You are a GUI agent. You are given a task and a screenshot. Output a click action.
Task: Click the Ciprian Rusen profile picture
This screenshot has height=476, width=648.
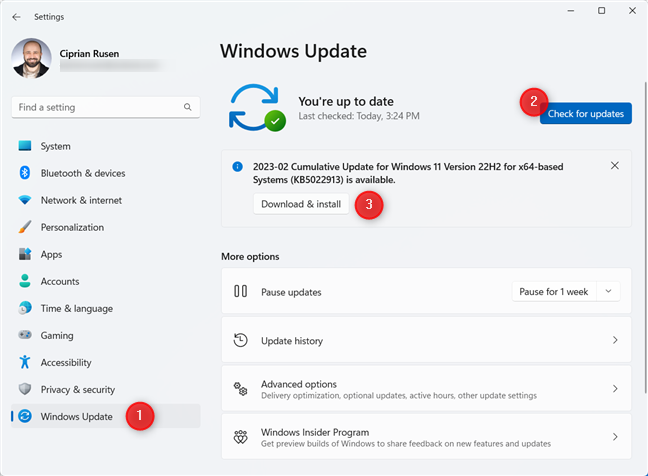coord(31,58)
